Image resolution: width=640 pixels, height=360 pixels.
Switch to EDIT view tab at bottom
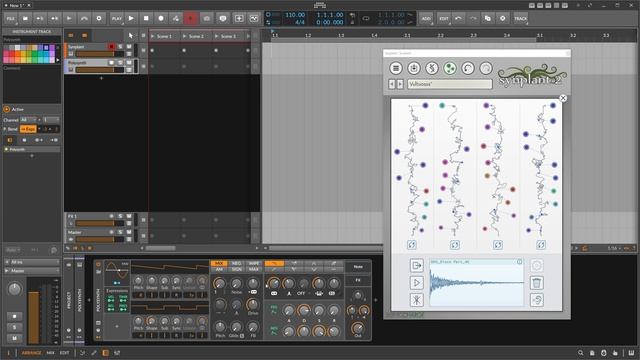coord(64,353)
